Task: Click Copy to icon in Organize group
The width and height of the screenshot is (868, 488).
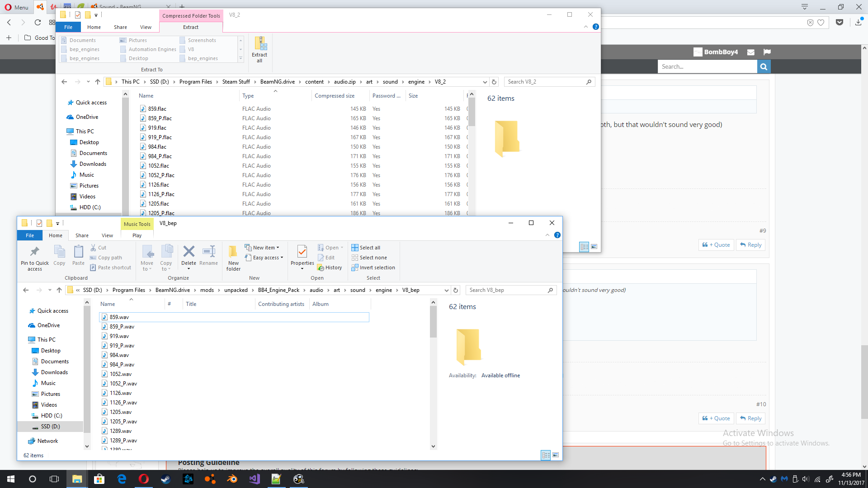Action: [x=166, y=258]
